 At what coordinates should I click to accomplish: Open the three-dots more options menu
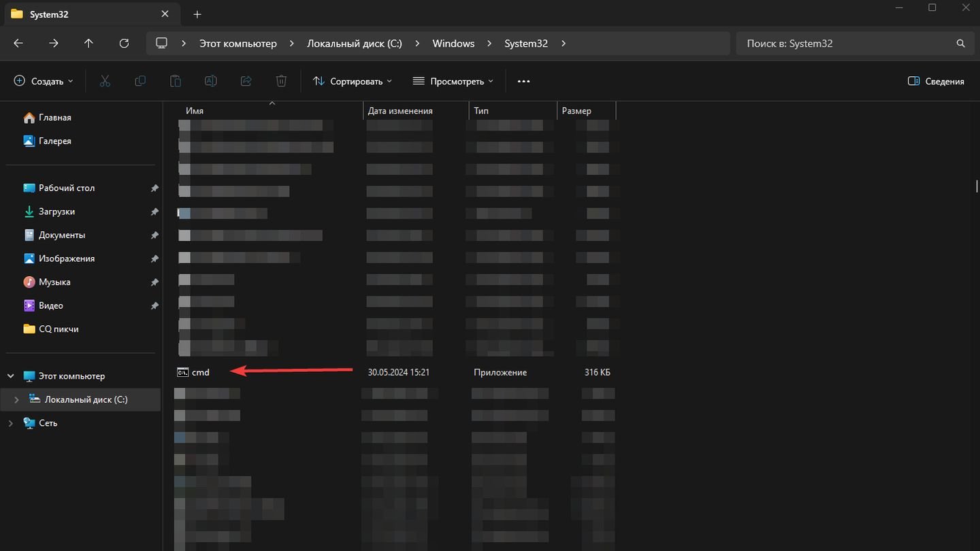523,81
